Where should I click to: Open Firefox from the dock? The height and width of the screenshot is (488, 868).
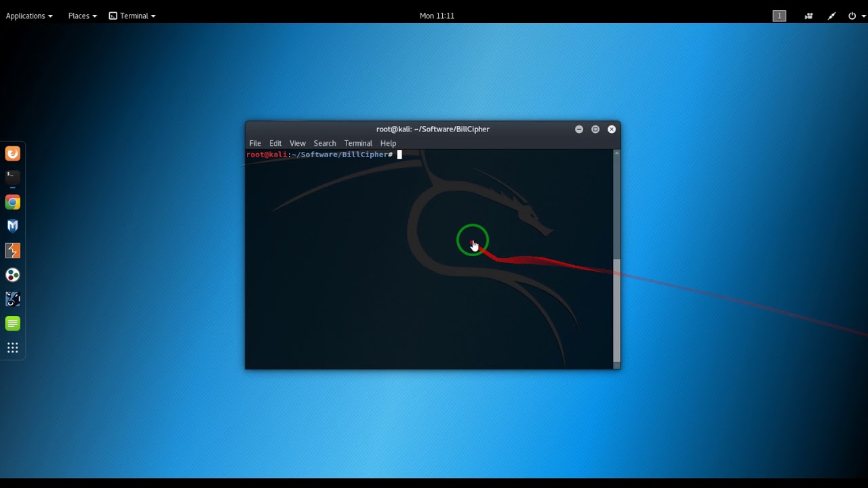tap(12, 154)
